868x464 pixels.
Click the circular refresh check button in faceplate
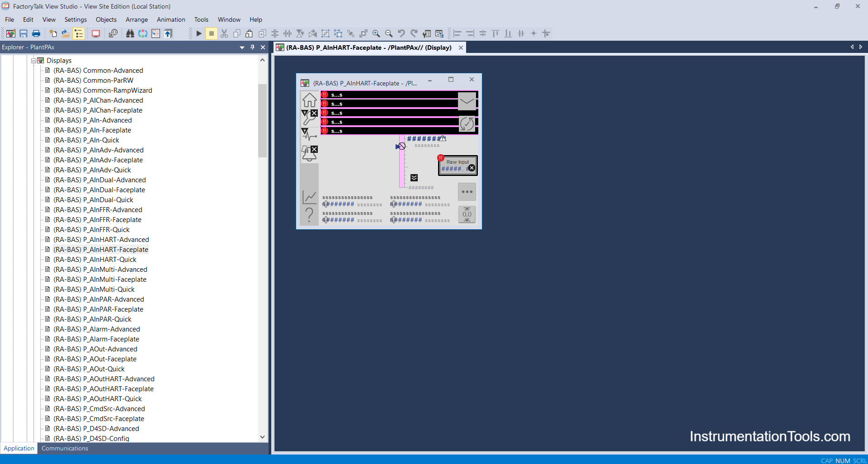[x=467, y=124]
